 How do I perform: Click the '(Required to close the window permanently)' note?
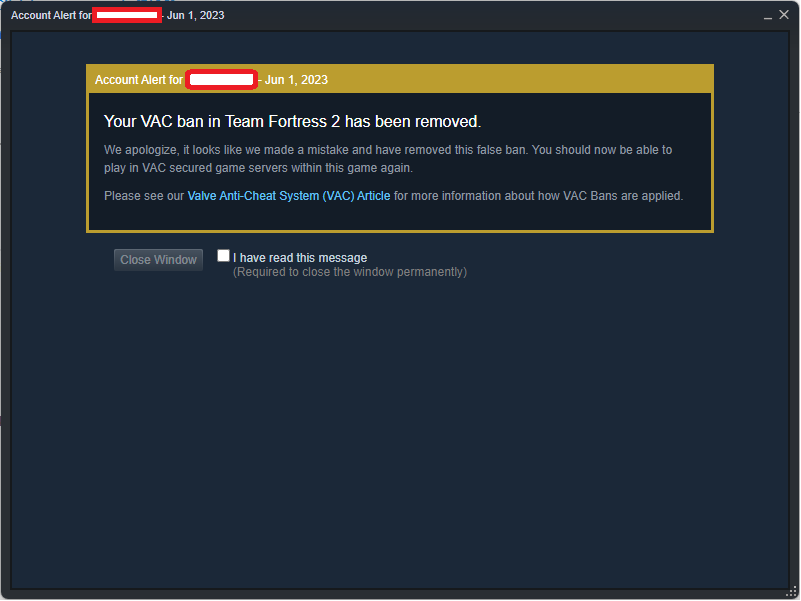[350, 272]
